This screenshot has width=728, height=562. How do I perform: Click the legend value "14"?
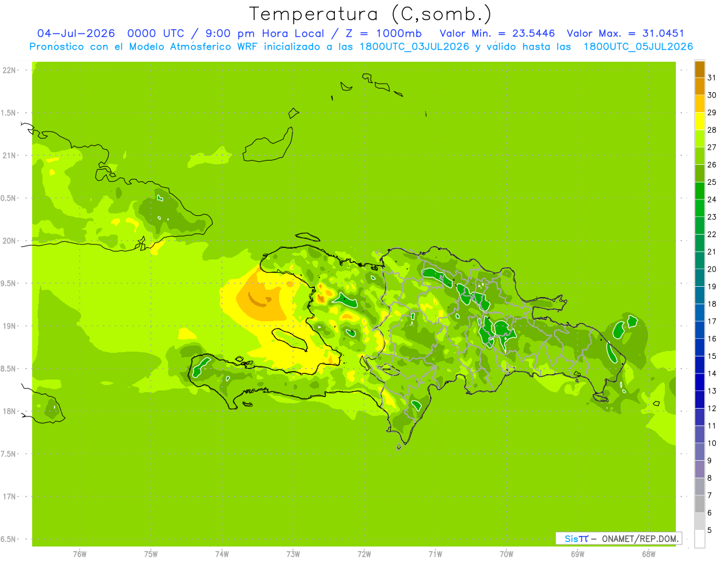pyautogui.click(x=712, y=373)
